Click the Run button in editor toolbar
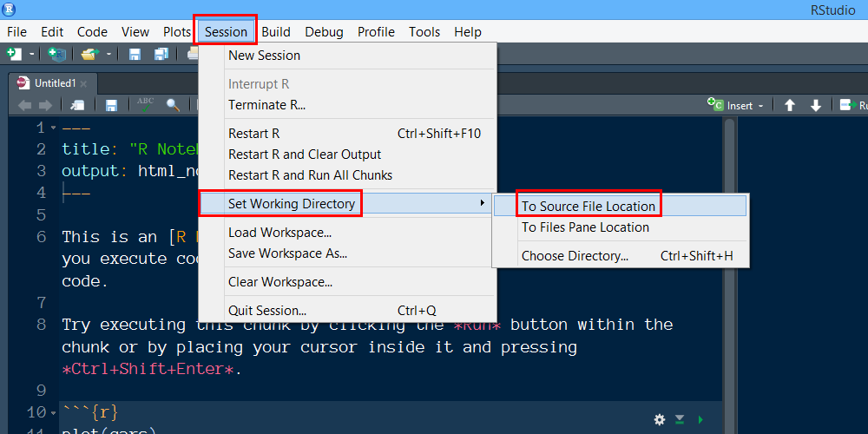868x434 pixels. coord(853,105)
